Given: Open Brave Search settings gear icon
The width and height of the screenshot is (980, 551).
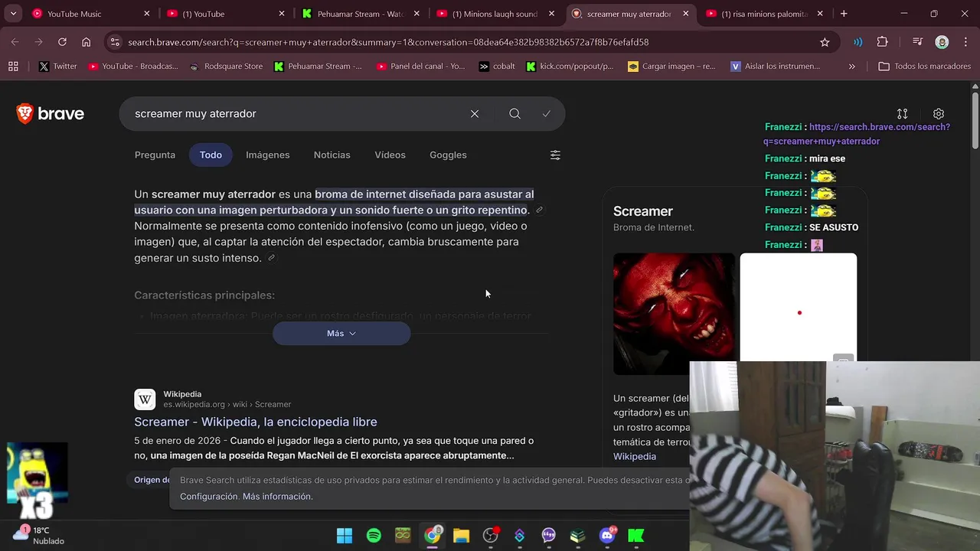Looking at the screenshot, I should coord(939,113).
